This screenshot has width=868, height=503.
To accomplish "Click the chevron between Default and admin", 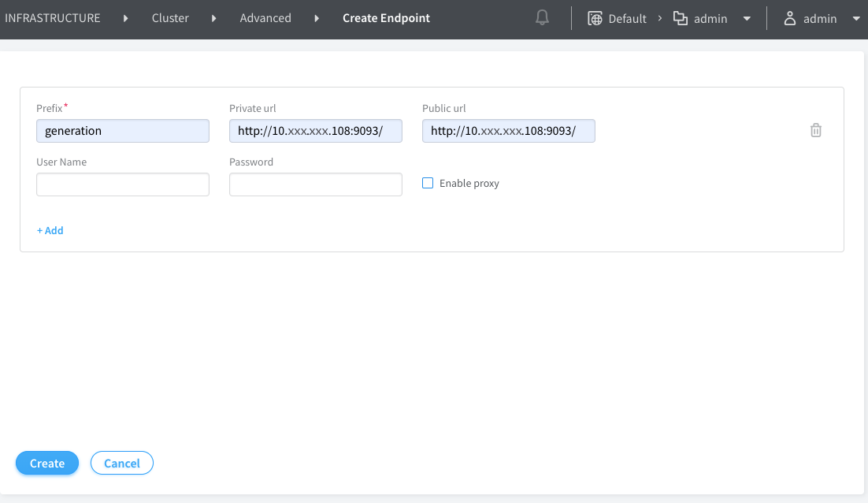I will [x=660, y=18].
